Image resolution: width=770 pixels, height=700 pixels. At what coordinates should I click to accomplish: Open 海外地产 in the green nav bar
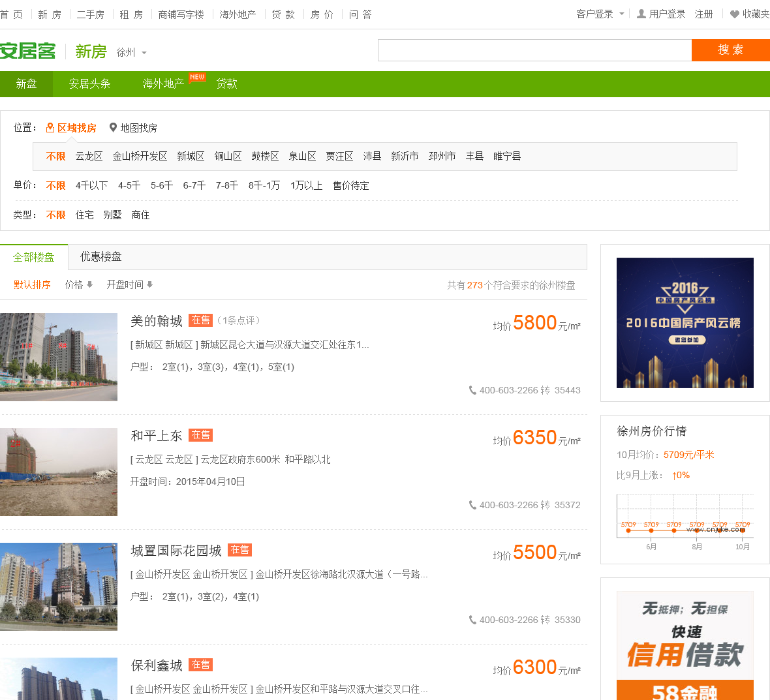[163, 84]
